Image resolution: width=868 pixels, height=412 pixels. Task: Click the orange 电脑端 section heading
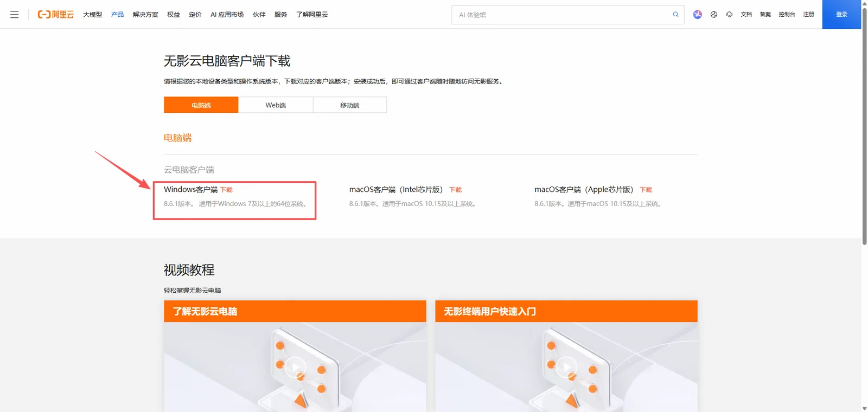click(x=178, y=138)
